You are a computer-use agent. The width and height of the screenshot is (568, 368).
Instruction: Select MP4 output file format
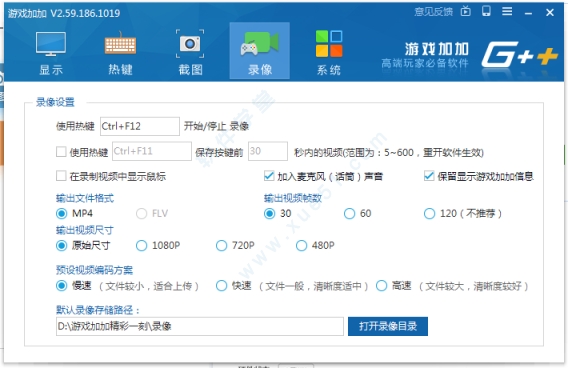[62, 213]
